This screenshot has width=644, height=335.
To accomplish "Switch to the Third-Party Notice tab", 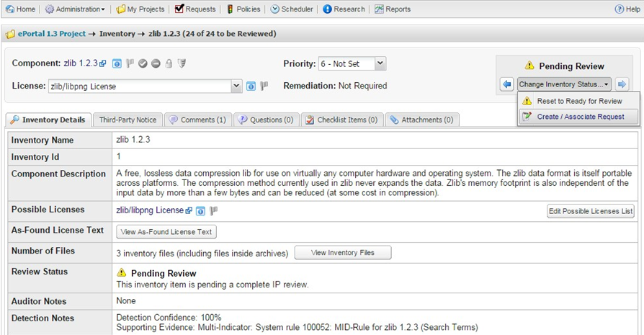I will [x=128, y=120].
